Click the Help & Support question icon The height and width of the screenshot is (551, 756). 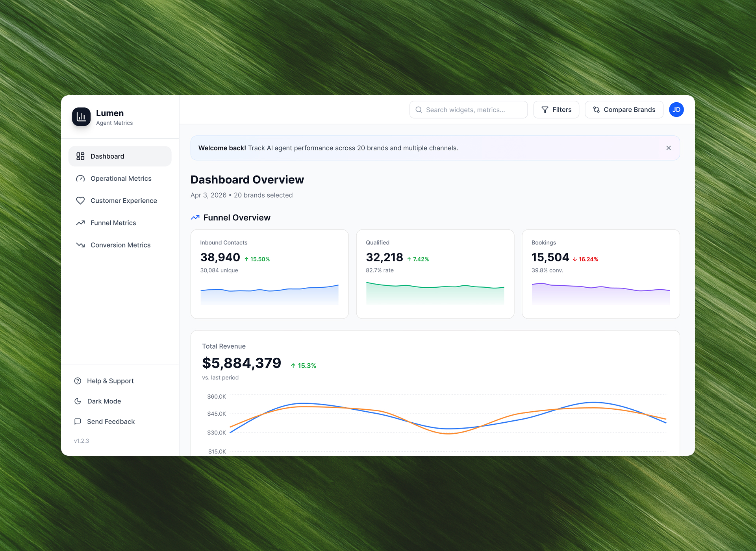click(x=78, y=381)
